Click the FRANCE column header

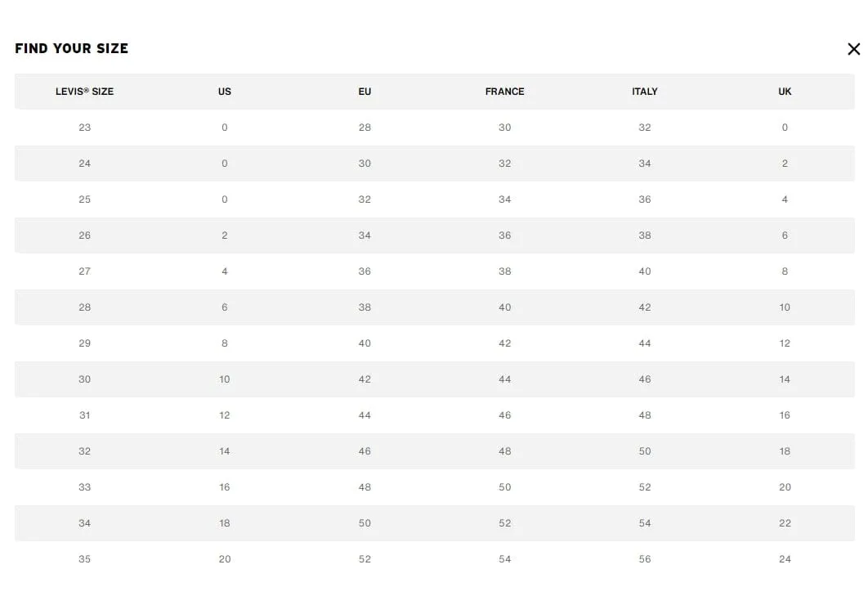point(505,92)
